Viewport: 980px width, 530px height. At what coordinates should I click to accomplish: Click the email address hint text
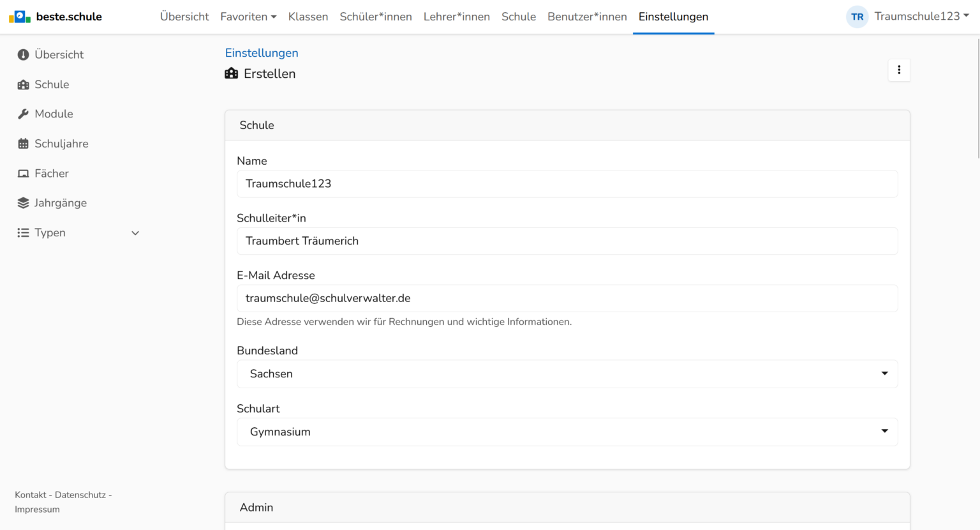[x=404, y=322]
